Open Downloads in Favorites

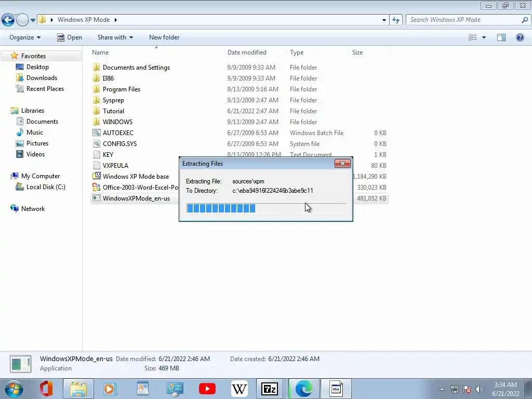42,78
